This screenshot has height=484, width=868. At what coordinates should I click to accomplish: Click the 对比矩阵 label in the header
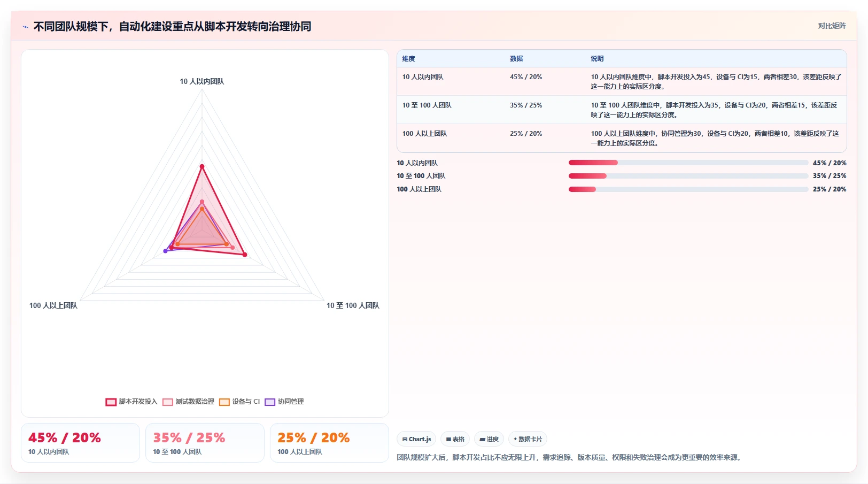click(x=832, y=26)
